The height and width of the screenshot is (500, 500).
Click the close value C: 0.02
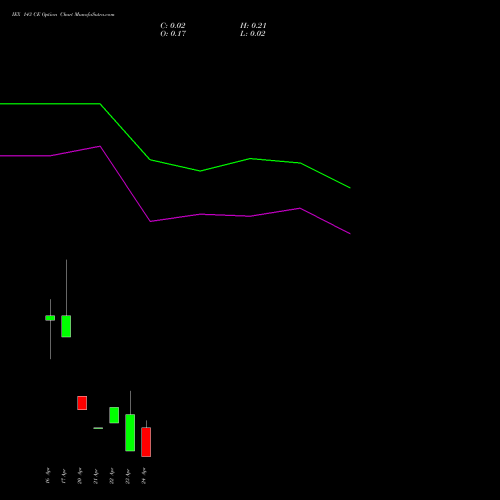click(x=173, y=26)
